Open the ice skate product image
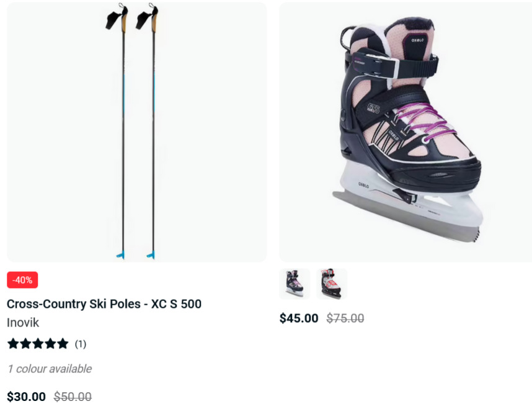532x414 pixels. point(406,132)
